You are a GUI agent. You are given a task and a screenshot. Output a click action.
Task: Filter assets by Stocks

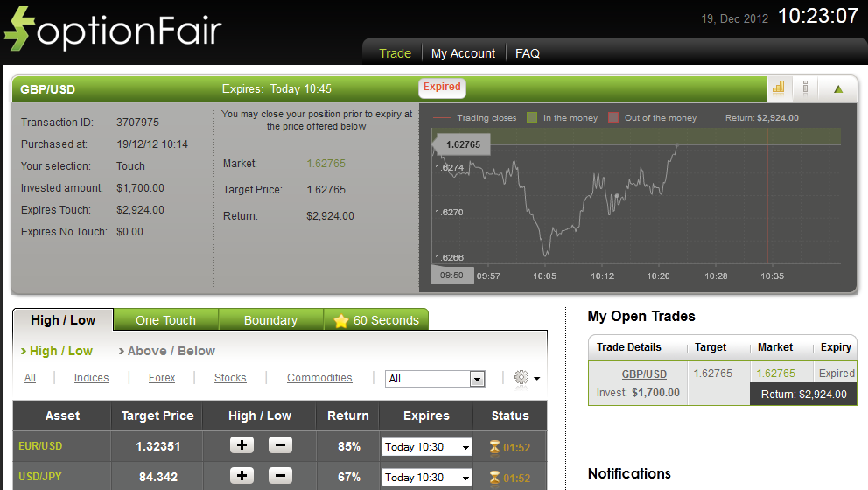[x=230, y=378]
